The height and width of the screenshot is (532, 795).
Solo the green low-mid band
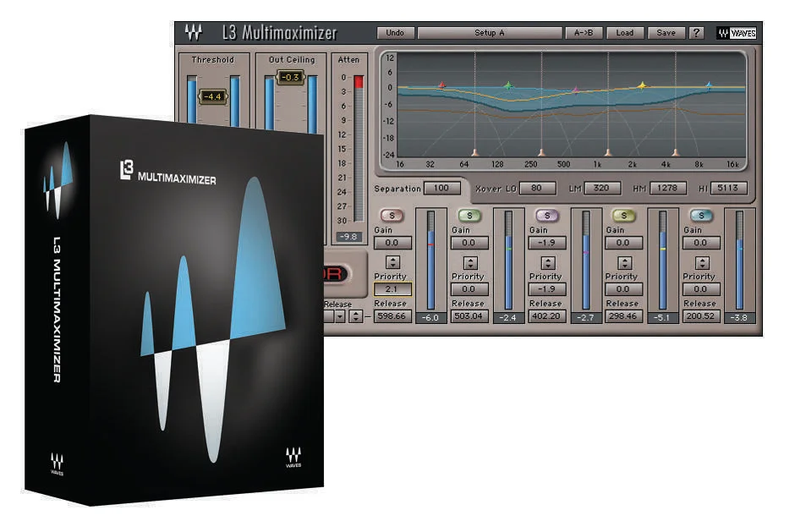(469, 216)
